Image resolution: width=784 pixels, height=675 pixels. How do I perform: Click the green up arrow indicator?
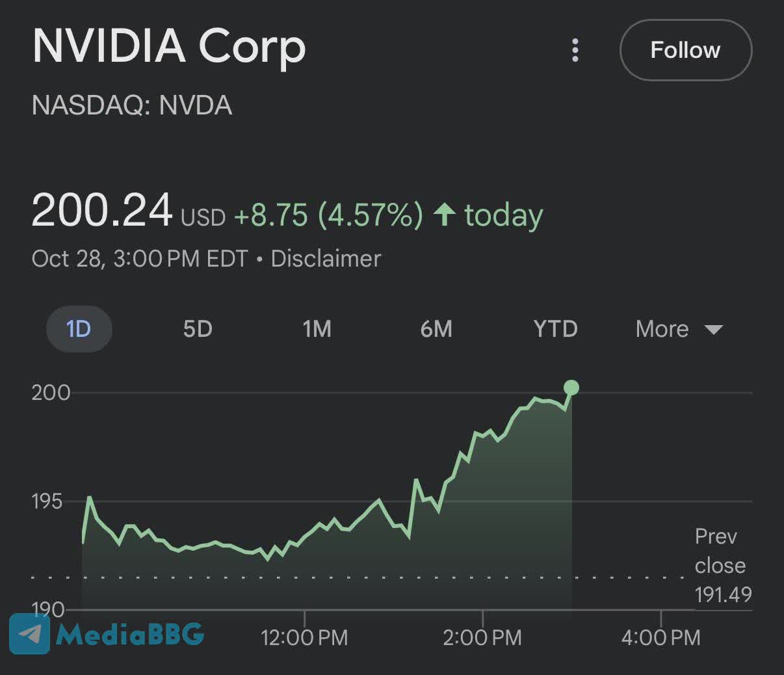click(x=445, y=214)
